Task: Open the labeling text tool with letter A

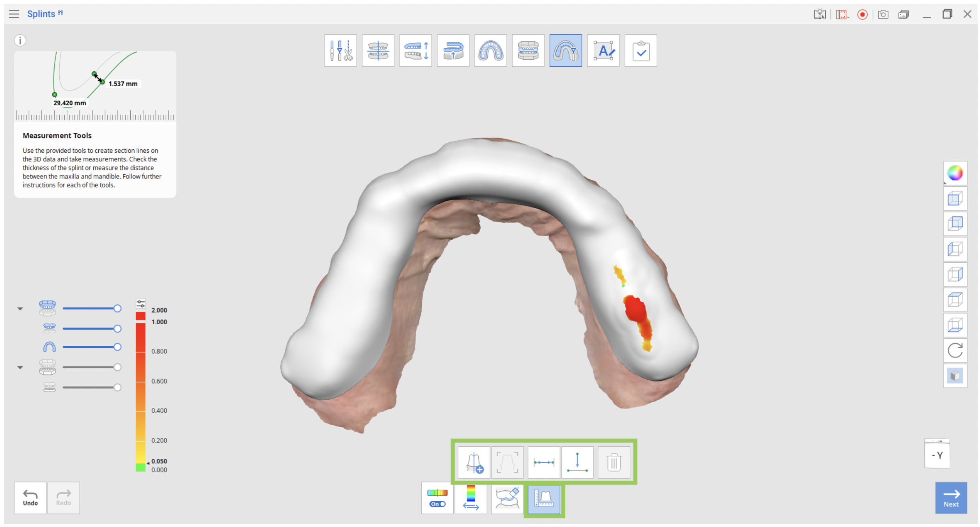Action: point(603,51)
